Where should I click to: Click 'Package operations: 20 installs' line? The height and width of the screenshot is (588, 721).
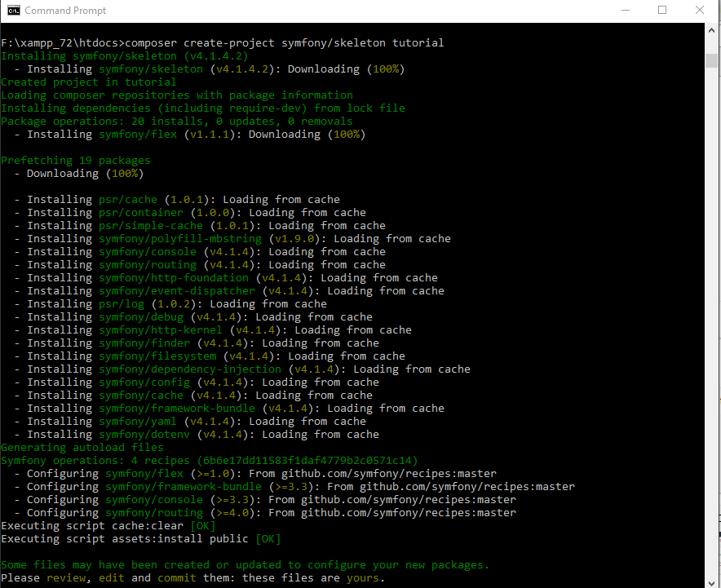[176, 121]
